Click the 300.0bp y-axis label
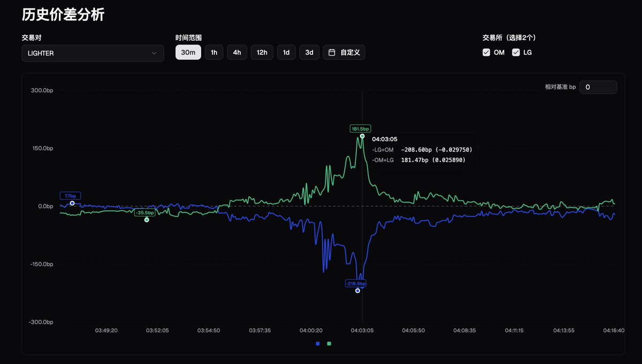The height and width of the screenshot is (364, 642). [x=42, y=90]
